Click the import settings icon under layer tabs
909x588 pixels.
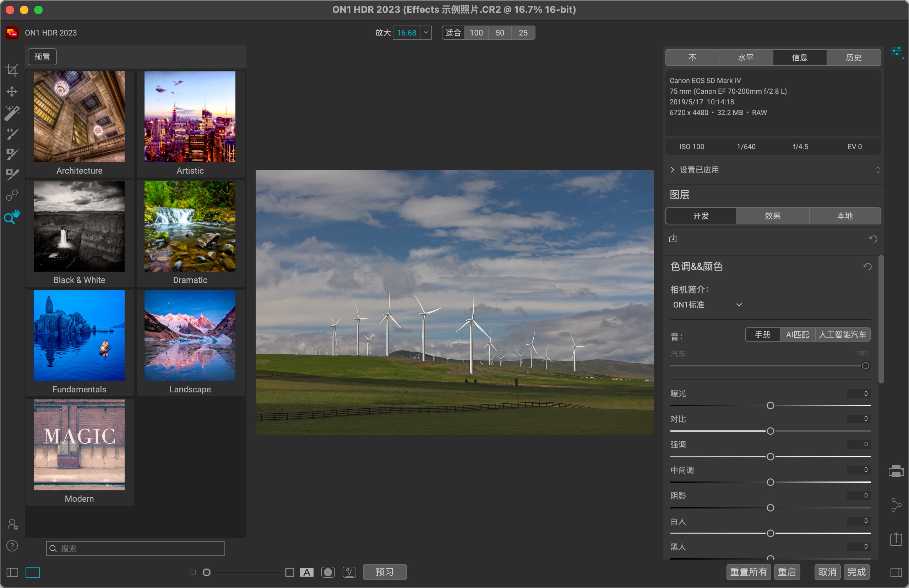click(674, 239)
